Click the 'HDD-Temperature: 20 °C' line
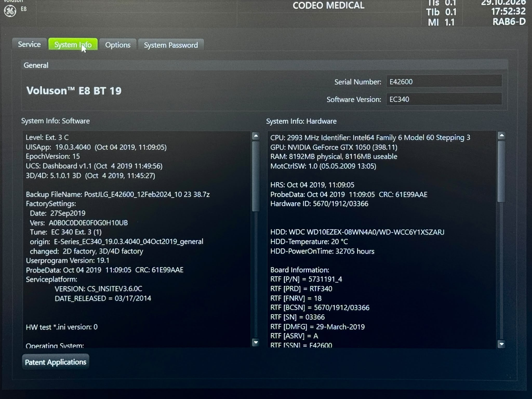 (309, 242)
